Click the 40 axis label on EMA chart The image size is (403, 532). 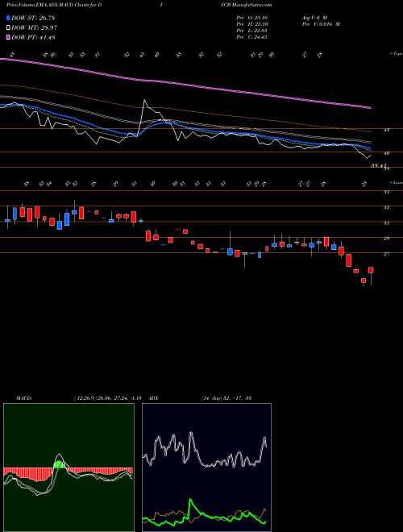(387, 153)
